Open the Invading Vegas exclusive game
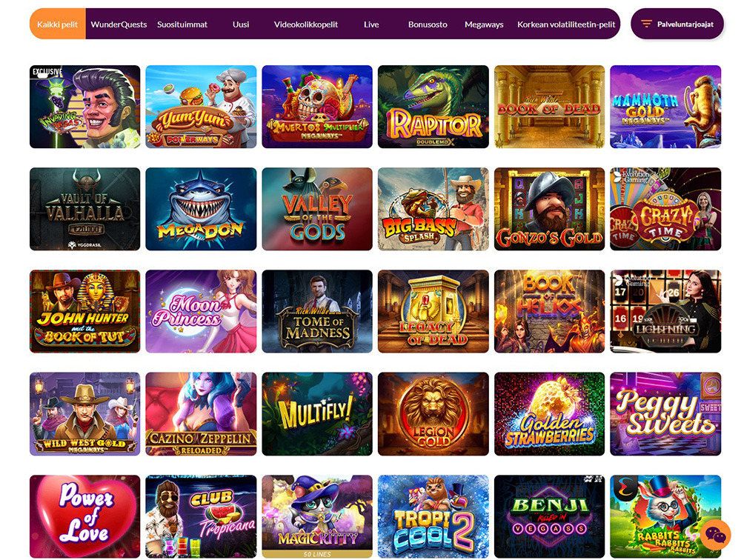This screenshot has height=560, width=741. coord(85,107)
